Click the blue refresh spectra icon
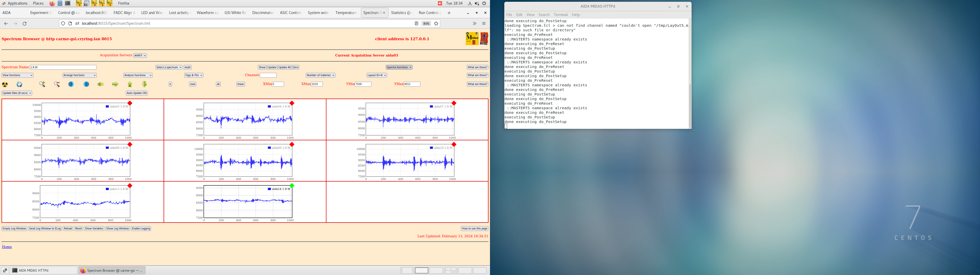The width and height of the screenshot is (980, 275). 19,84
